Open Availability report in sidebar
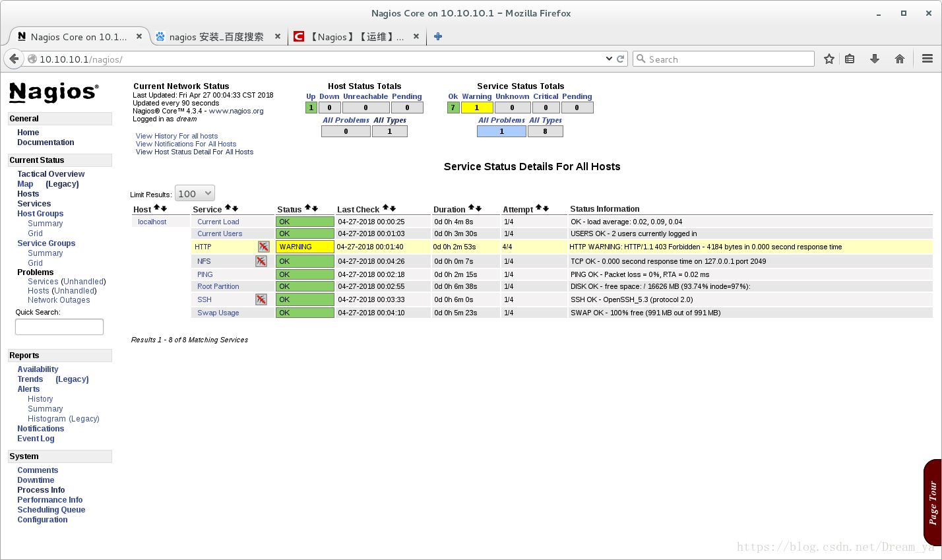Screen dimensions: 942x560 (38, 369)
